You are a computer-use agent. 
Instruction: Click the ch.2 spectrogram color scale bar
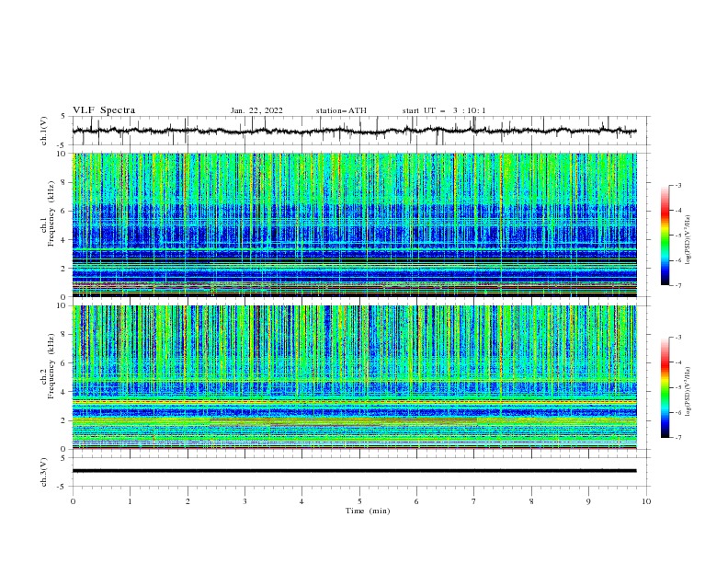point(665,387)
